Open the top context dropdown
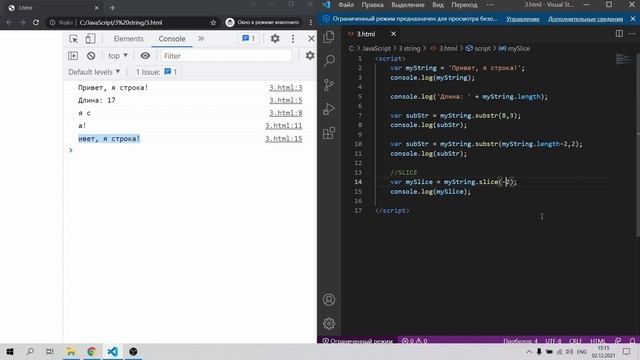This screenshot has height=360, width=640. 118,56
